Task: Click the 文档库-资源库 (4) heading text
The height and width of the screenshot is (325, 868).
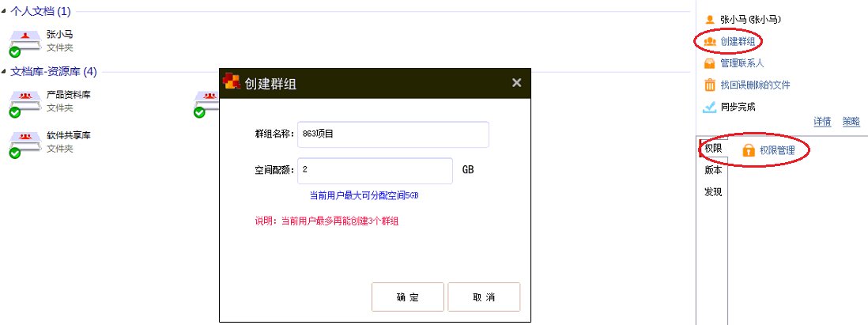Action: [54, 71]
